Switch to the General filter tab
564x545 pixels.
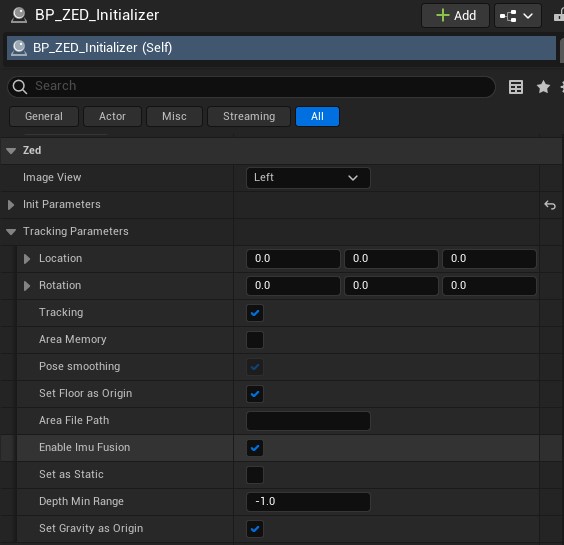[x=44, y=116]
